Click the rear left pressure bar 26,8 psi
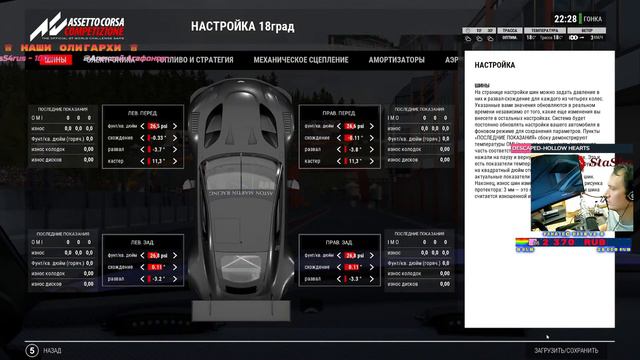 coord(159,256)
